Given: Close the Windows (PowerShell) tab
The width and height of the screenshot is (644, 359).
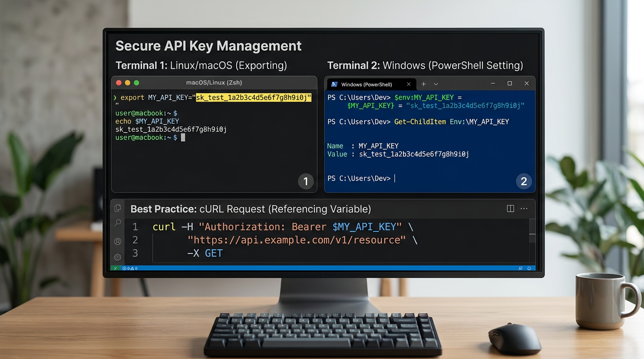Looking at the screenshot, I should [x=409, y=84].
